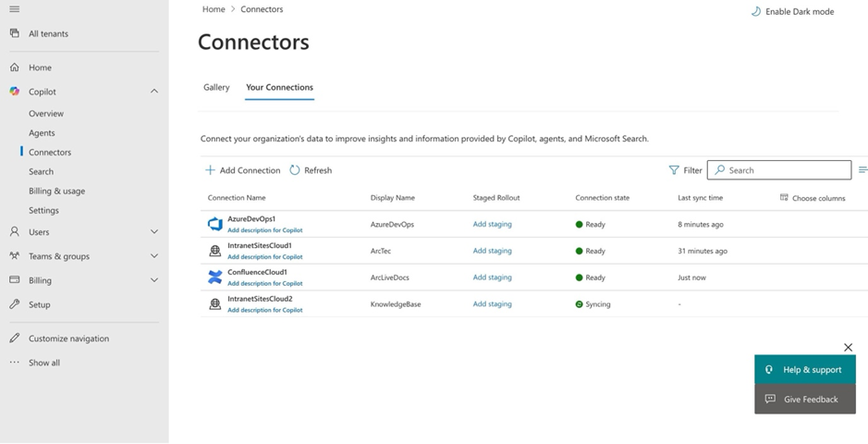Click the IntranetSitesCloud2 globe icon
This screenshot has height=444, width=868.
214,304
